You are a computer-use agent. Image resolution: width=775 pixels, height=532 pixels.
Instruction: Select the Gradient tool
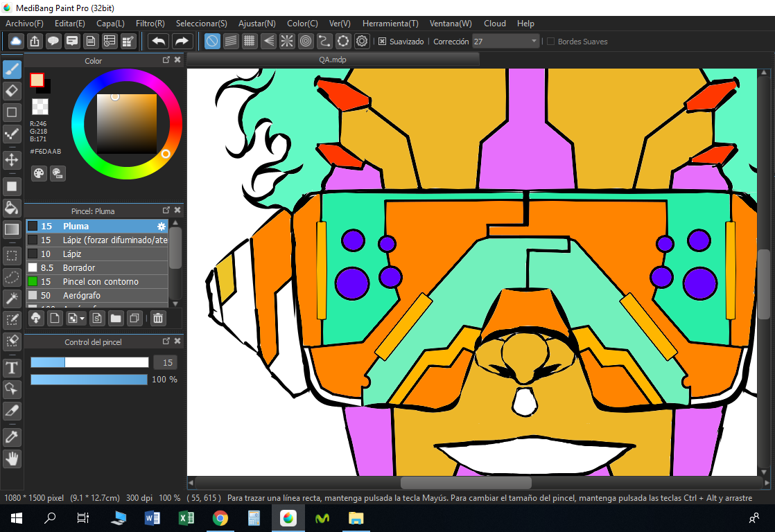(x=12, y=229)
